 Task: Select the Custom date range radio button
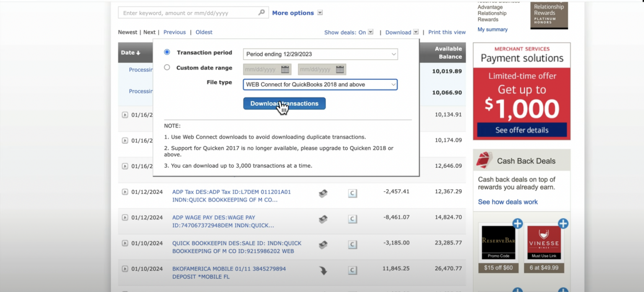(x=167, y=67)
